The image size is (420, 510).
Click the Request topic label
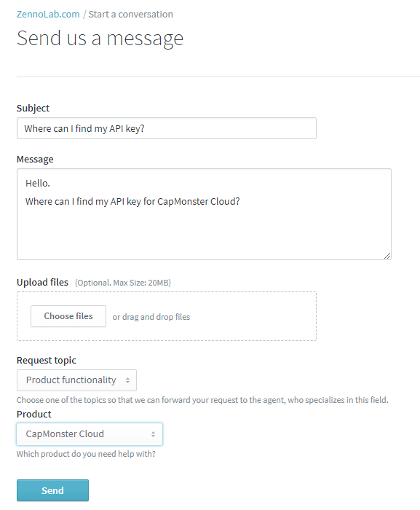click(x=47, y=361)
